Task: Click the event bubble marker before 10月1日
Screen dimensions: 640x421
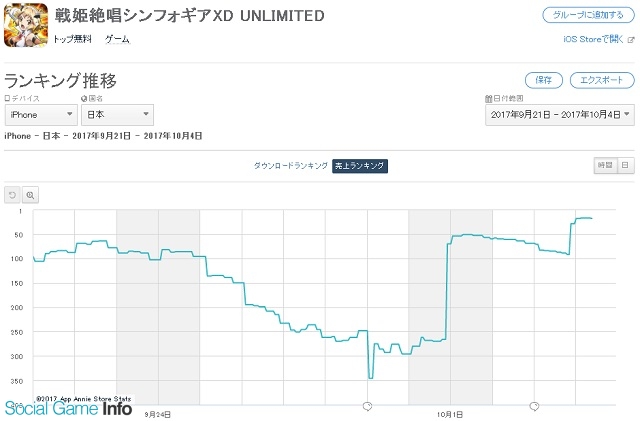Action: pyautogui.click(x=367, y=406)
